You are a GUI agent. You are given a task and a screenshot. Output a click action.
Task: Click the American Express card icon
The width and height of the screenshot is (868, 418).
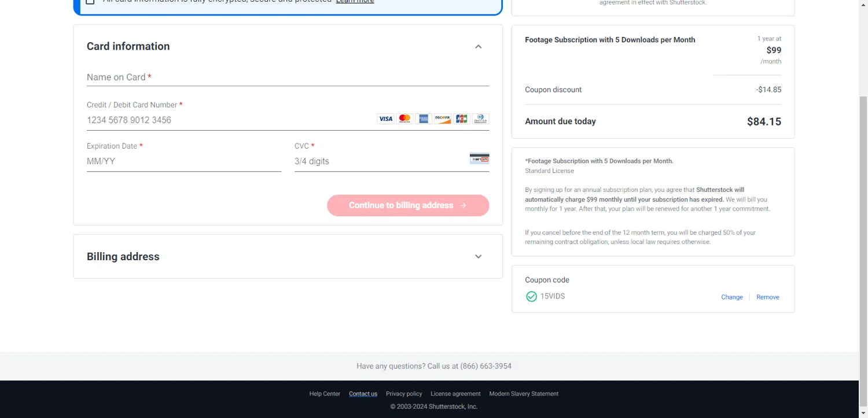click(424, 119)
